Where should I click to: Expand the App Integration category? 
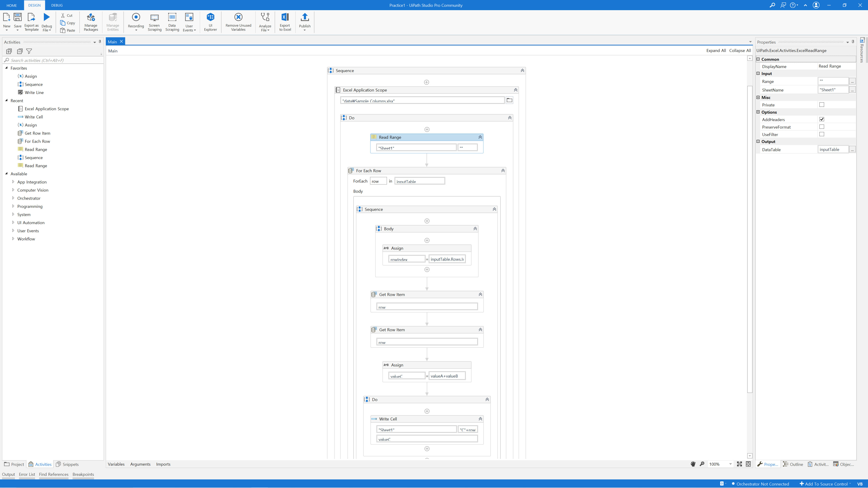(13, 182)
